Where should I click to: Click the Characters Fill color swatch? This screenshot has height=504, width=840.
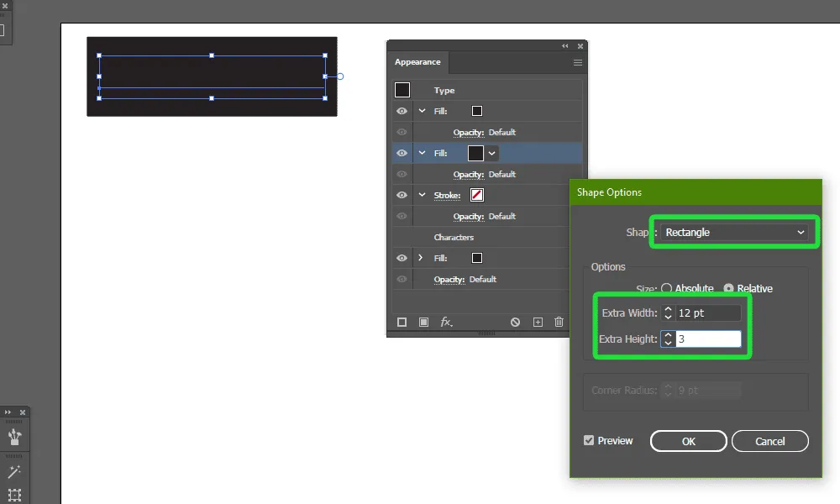click(477, 258)
